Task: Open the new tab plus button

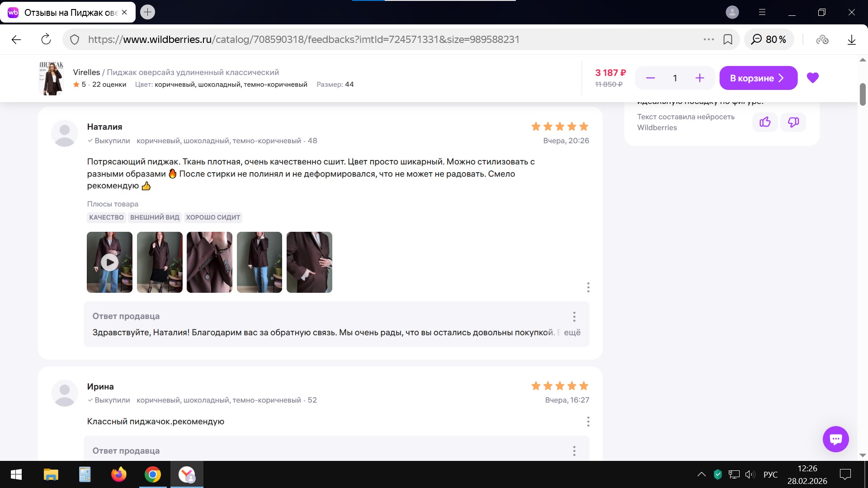Action: point(147,12)
